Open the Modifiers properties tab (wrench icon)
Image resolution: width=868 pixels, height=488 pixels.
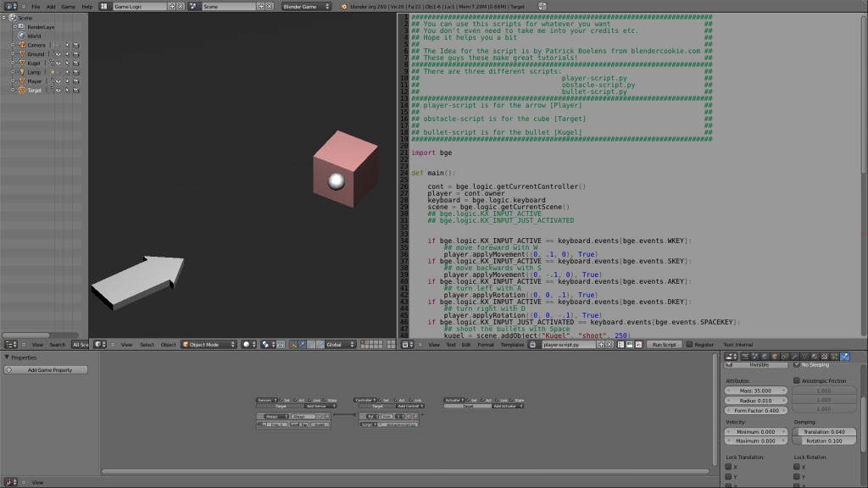[795, 356]
